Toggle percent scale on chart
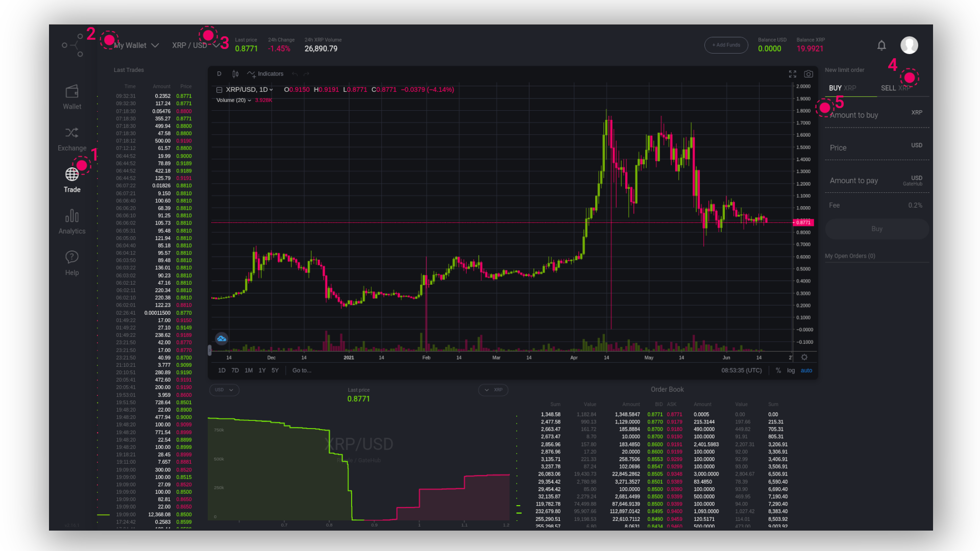Screen dimensions: 980x551 (778, 371)
